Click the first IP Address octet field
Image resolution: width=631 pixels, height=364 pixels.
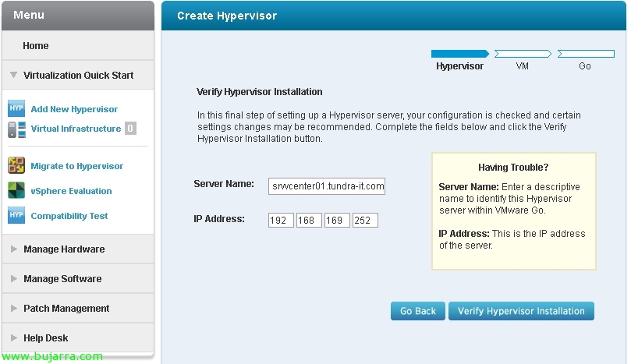point(280,221)
